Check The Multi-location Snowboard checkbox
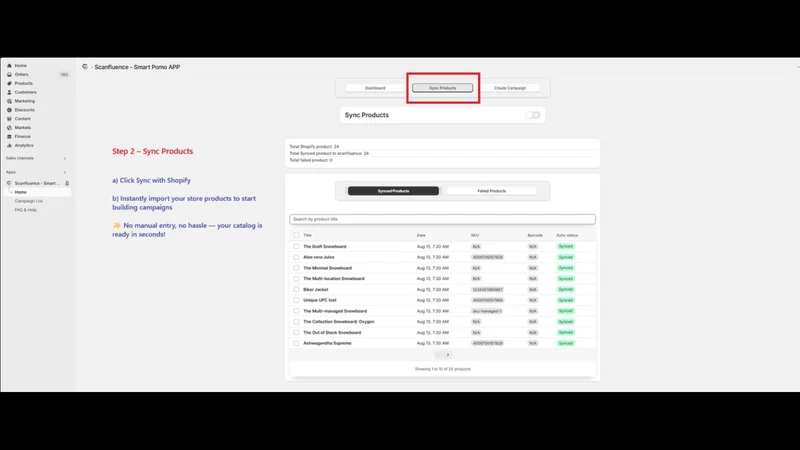This screenshot has height=450, width=800. [x=296, y=279]
